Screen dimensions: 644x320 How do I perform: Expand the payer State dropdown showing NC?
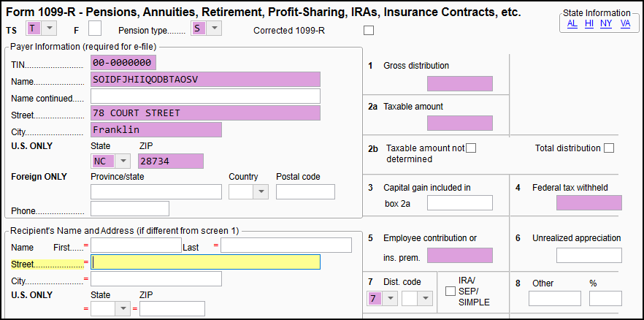(x=123, y=161)
